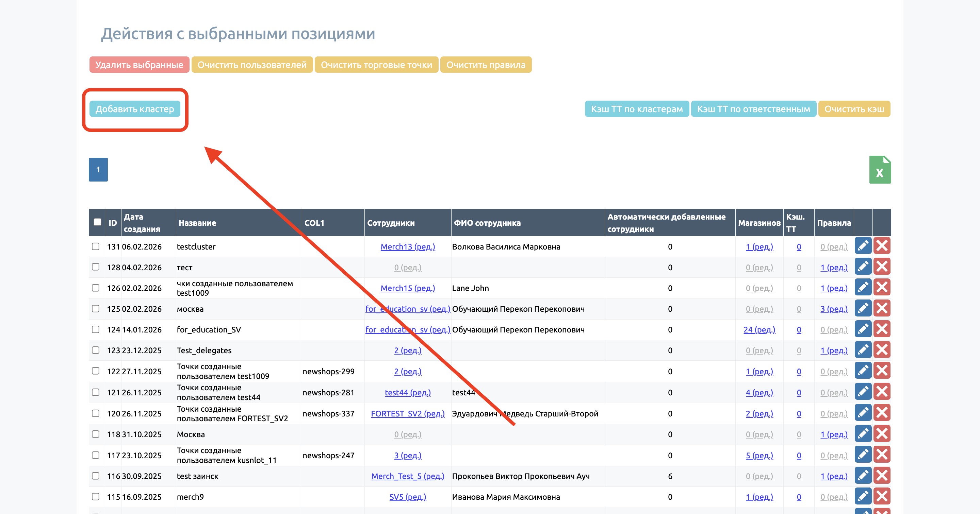Click red X delete icon for testcluster row
980x514 pixels.
point(881,246)
